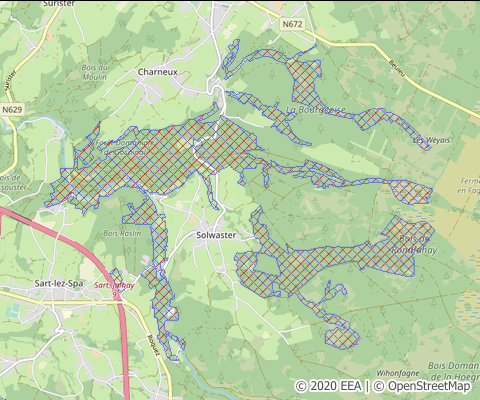Select the small hatched oval protected area

tap(342, 338)
